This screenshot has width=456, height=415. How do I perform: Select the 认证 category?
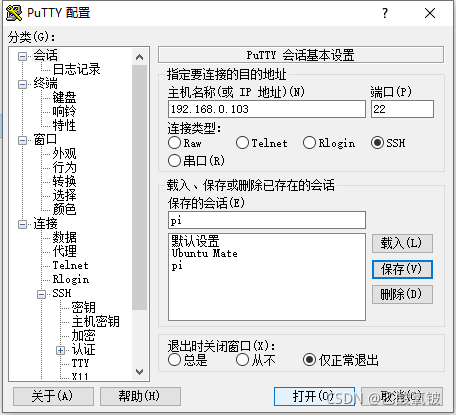tap(83, 349)
